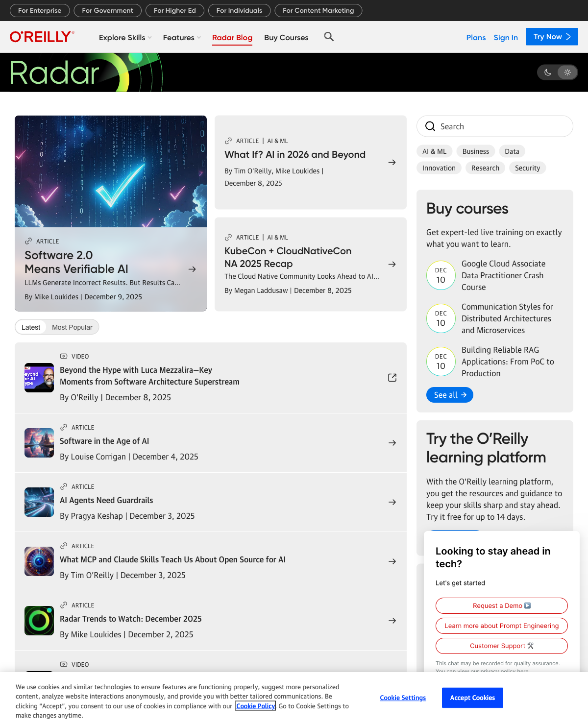Image resolution: width=588 pixels, height=725 pixels.
Task: Click the O'Reilly logo
Action: click(42, 37)
